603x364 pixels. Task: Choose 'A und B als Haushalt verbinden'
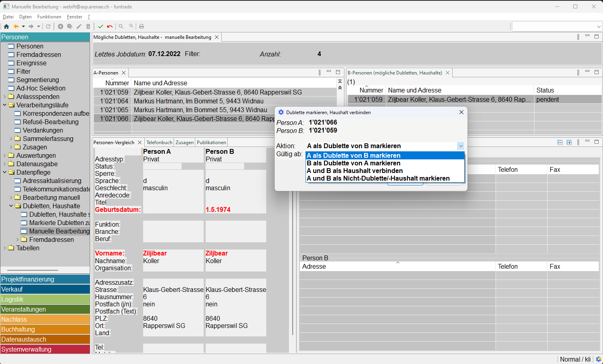click(354, 171)
